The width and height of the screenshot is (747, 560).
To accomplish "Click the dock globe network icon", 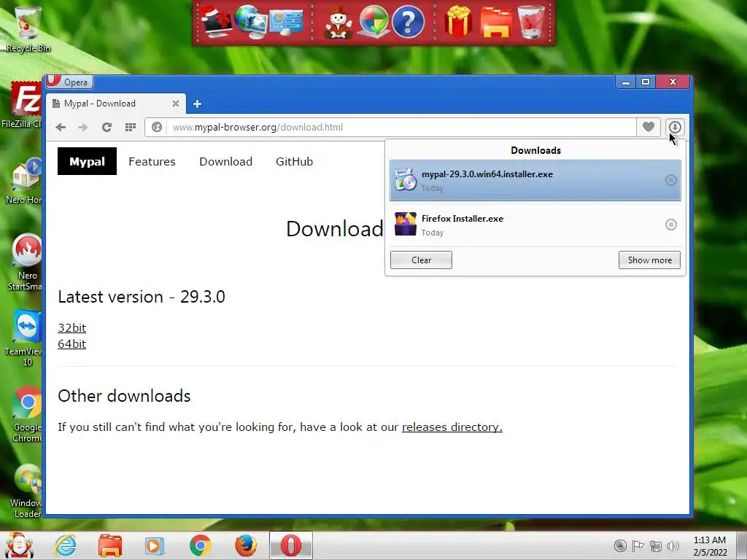I will (251, 22).
